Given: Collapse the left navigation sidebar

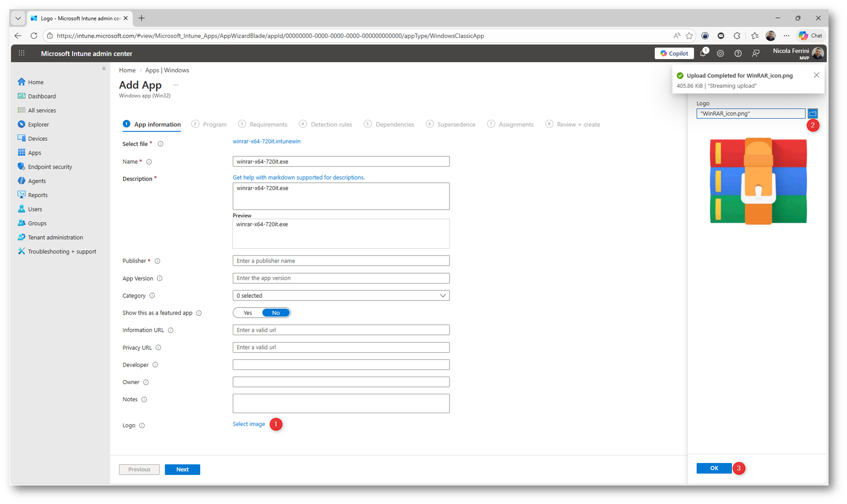Looking at the screenshot, I should pyautogui.click(x=104, y=69).
